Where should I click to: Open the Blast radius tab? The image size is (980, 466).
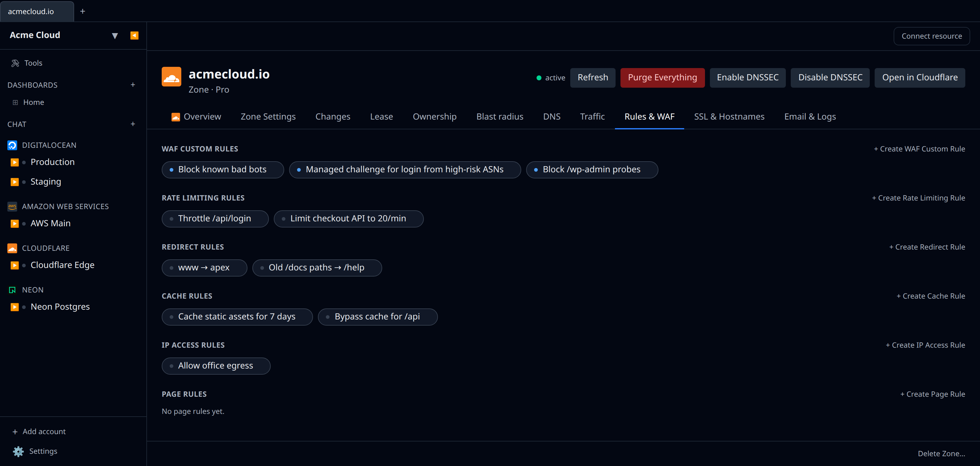click(500, 116)
